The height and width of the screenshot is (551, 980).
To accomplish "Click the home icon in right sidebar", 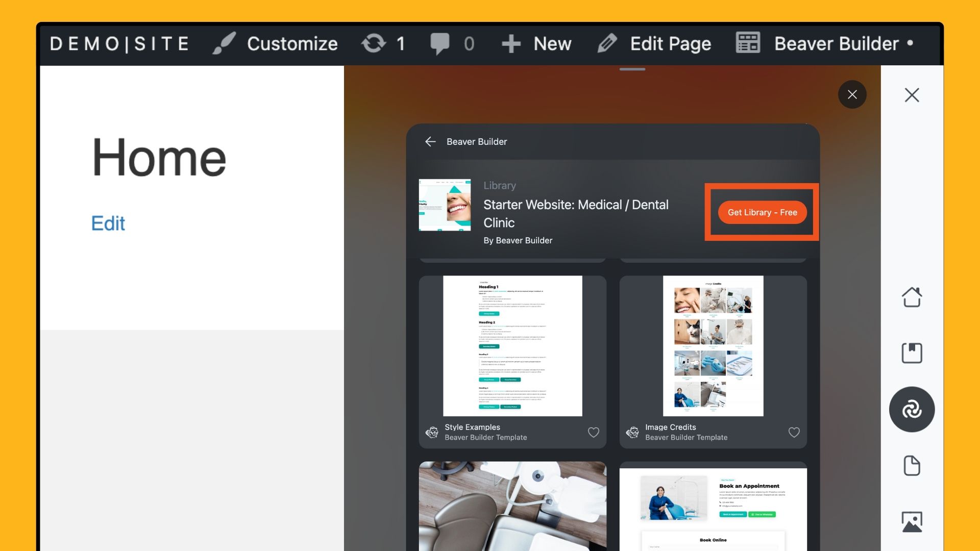I will (x=912, y=297).
